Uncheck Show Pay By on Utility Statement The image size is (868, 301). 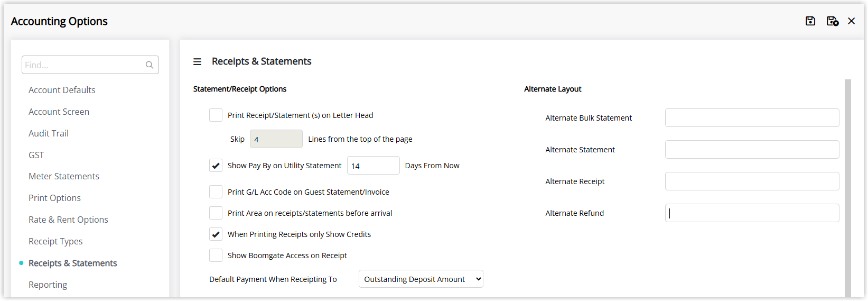click(x=216, y=166)
